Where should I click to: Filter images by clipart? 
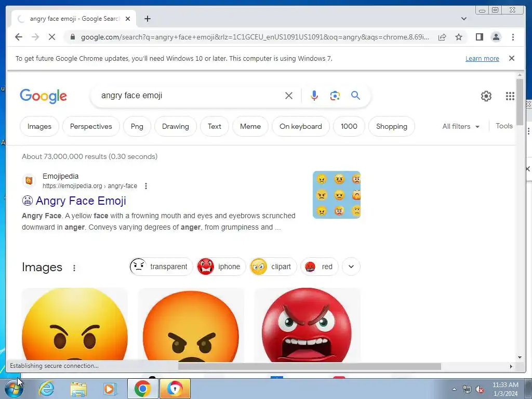click(273, 267)
